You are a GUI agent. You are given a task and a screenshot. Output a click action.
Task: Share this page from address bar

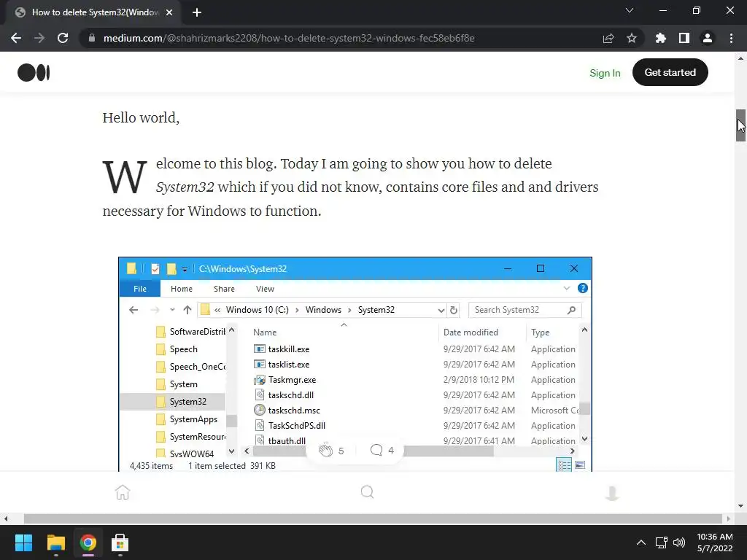point(608,38)
